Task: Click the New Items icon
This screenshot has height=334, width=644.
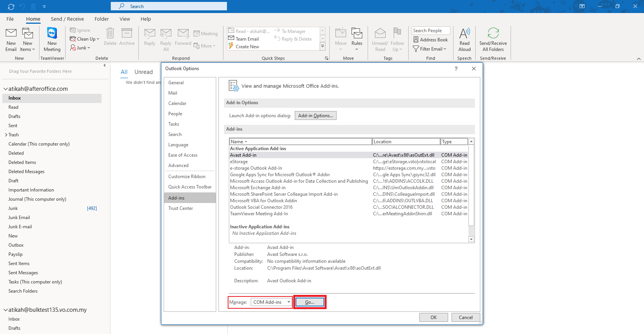Action: [x=28, y=34]
